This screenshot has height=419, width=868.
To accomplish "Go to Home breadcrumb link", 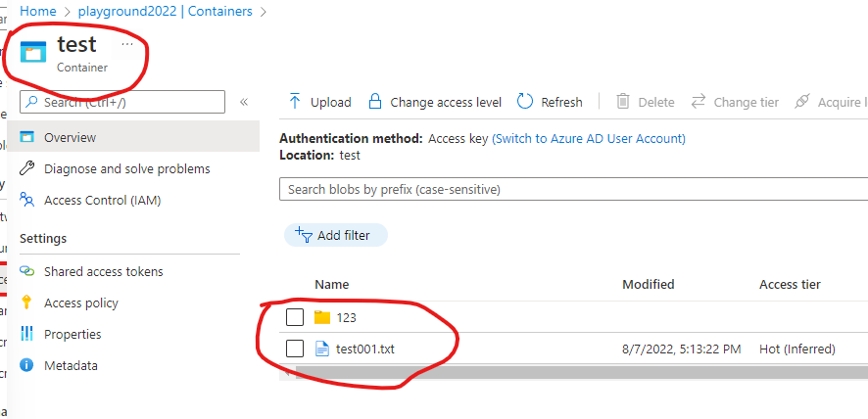I will 37,11.
